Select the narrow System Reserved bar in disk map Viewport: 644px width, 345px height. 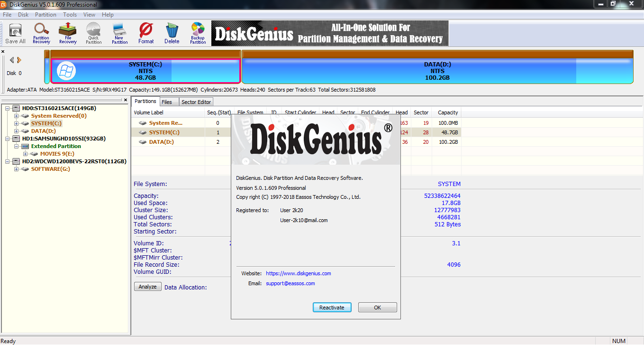pos(47,67)
